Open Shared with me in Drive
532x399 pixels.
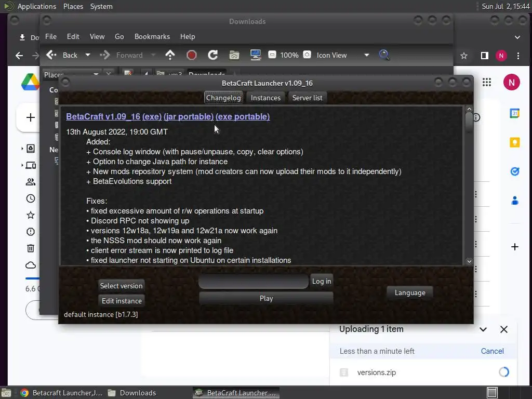pos(31,182)
